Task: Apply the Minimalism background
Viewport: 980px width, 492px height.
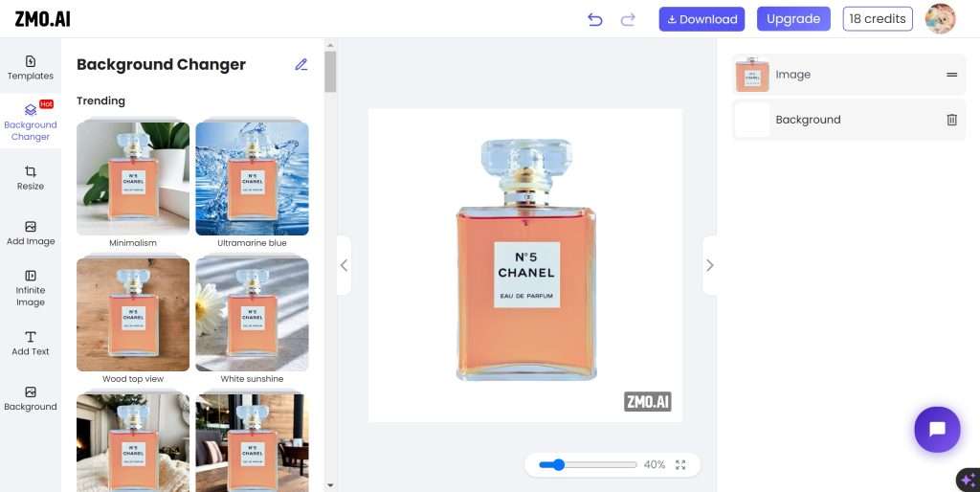Action: point(132,178)
